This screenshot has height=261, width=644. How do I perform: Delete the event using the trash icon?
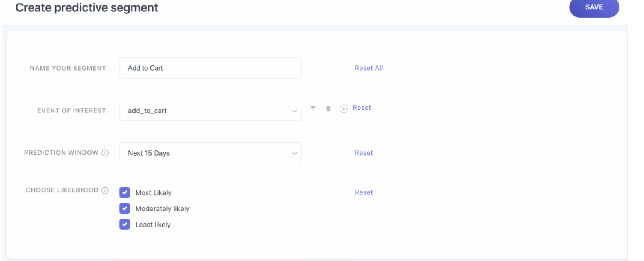328,109
